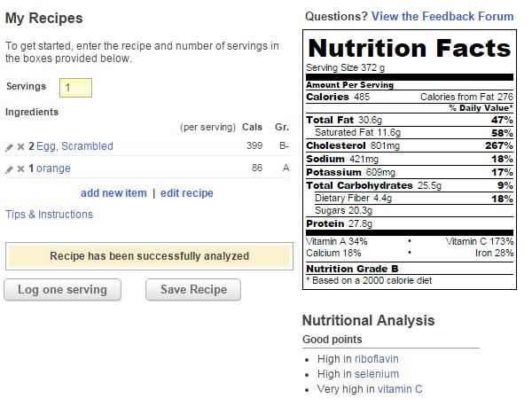This screenshot has height=407, width=532.
Task: Select the recipe successfully analyzed notice
Action: click(x=149, y=256)
